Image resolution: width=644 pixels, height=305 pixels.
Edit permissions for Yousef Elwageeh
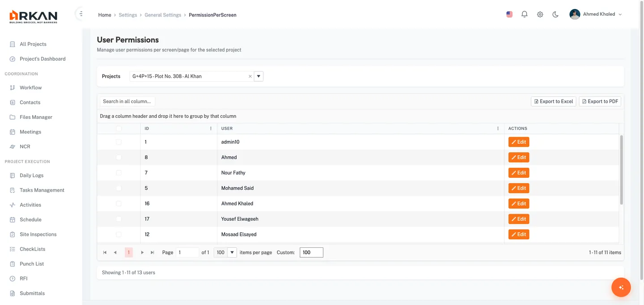point(518,219)
